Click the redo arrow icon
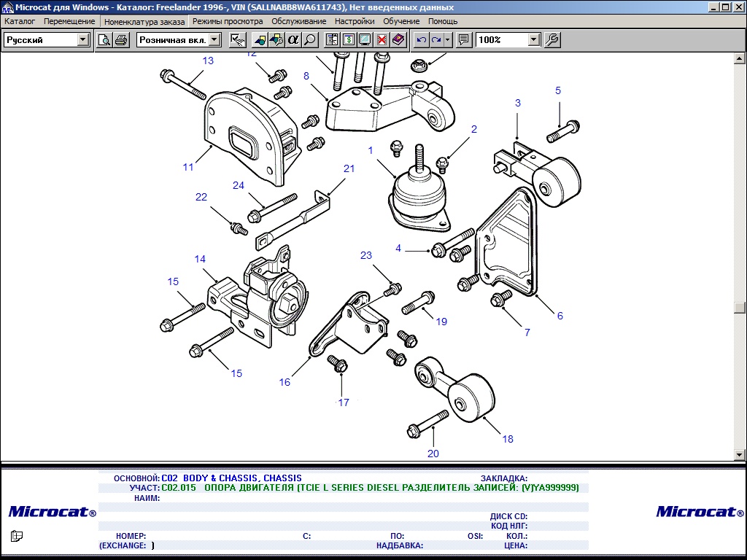Image resolution: width=747 pixels, height=560 pixels. pyautogui.click(x=436, y=39)
